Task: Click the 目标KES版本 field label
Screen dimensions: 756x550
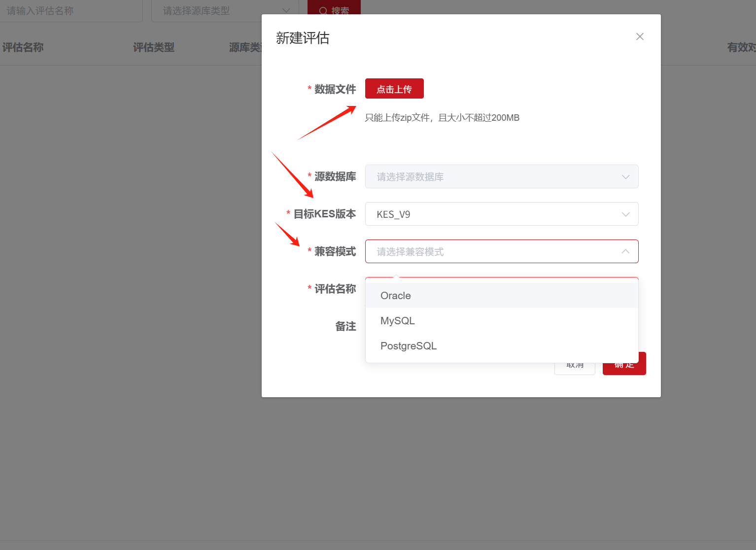Action: pos(325,214)
